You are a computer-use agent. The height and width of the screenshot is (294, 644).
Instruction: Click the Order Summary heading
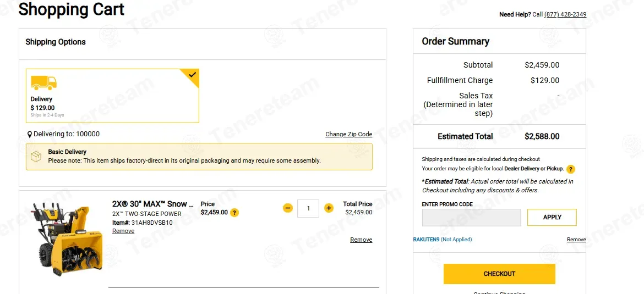tap(456, 41)
